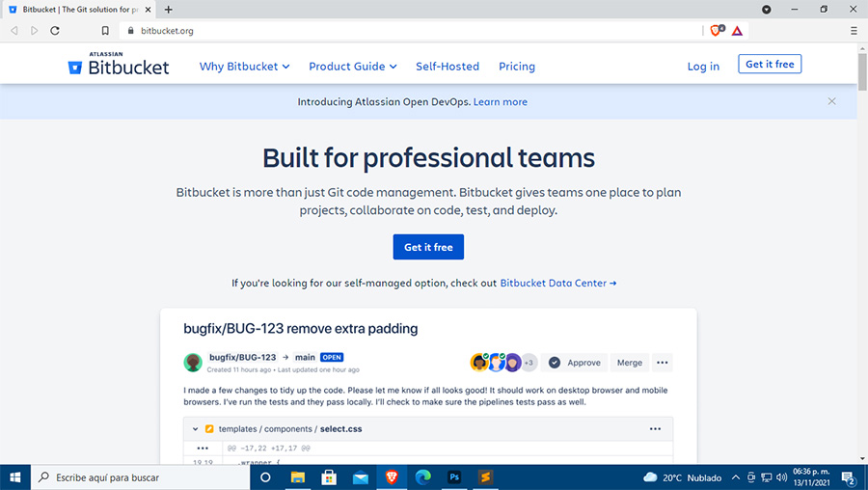Screen dimensions: 868x490
Task: Open Microsoft Store from the taskbar
Action: click(x=329, y=477)
